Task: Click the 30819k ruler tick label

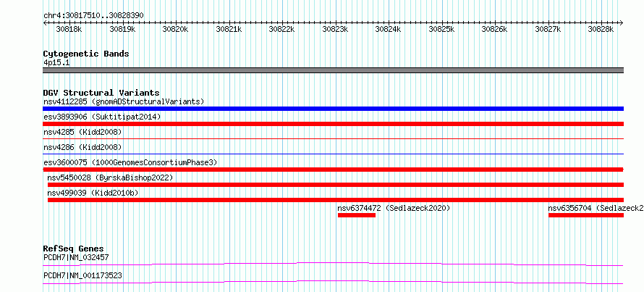Action: (x=122, y=29)
